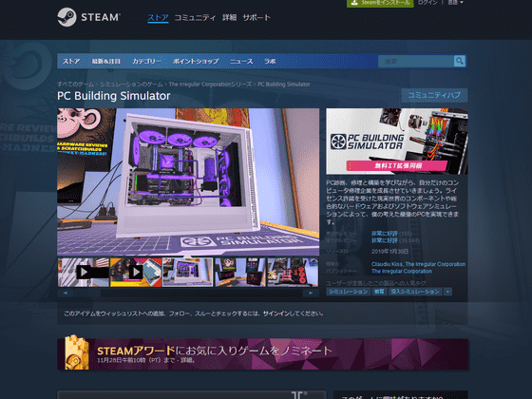This screenshot has width=532, height=399.
Task: Play the second trailer video thumbnail
Action: (136, 272)
